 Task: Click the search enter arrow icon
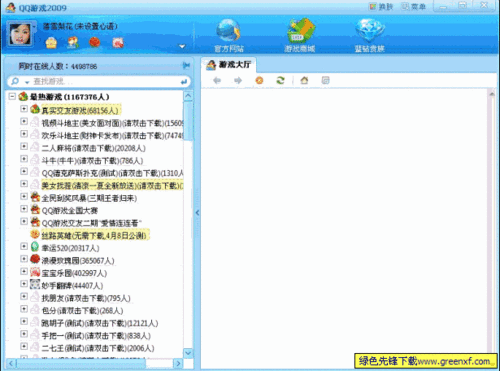point(184,82)
